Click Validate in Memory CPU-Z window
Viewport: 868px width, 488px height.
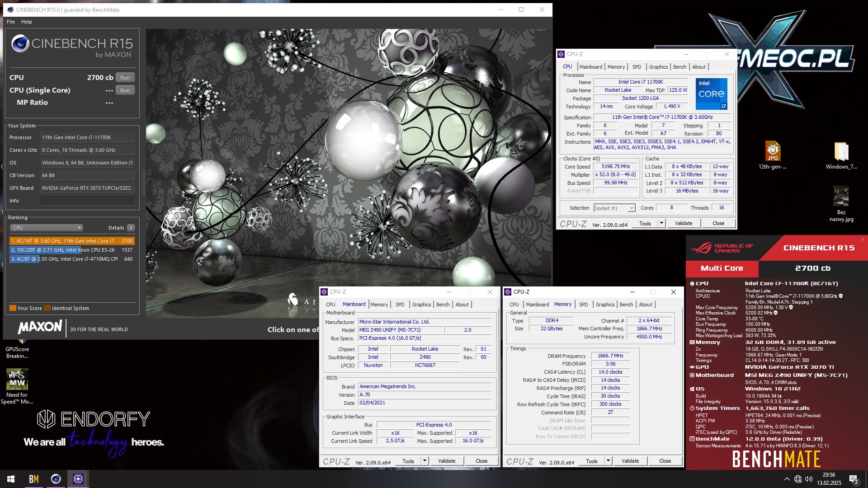(x=630, y=461)
